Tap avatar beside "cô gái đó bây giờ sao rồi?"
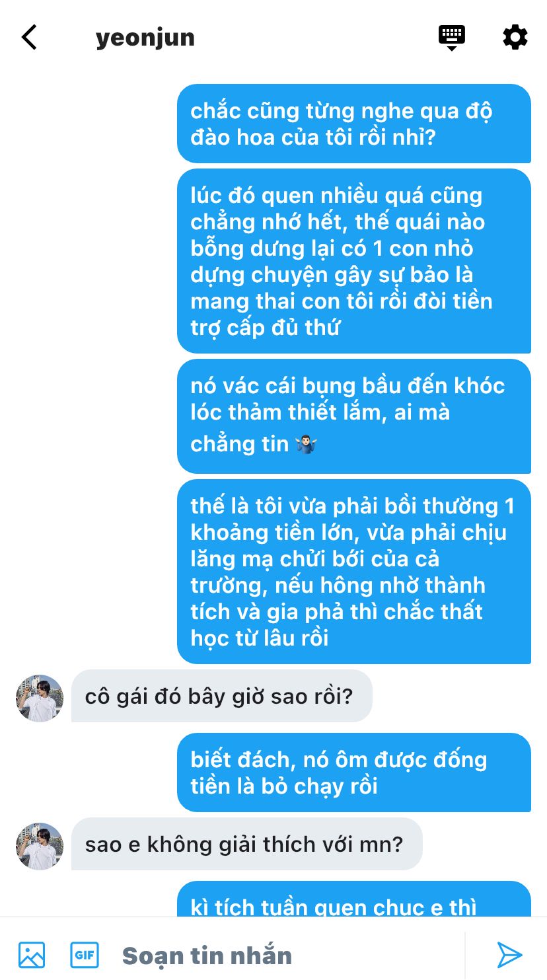The width and height of the screenshot is (547, 980). click(x=40, y=698)
